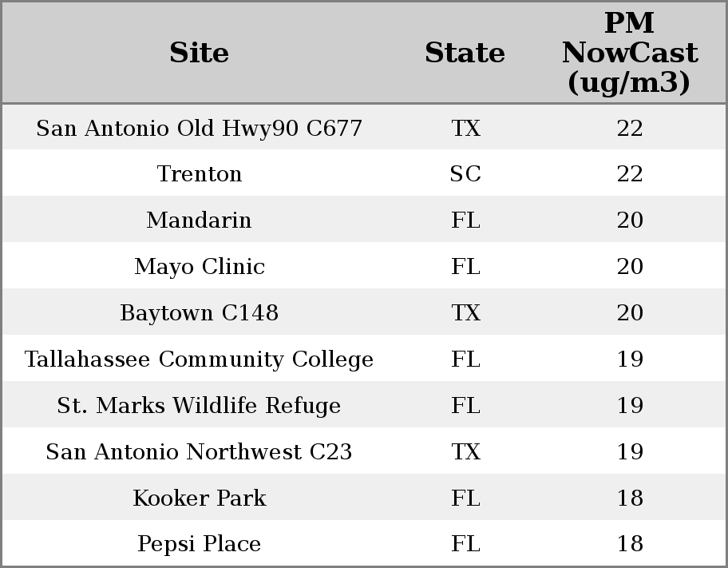Click the PM NowCast column header

click(629, 53)
